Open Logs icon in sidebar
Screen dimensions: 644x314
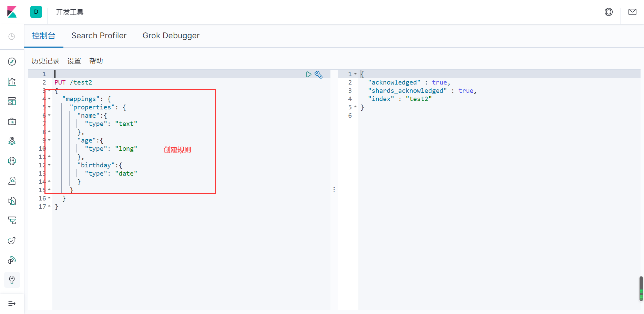coord(12,201)
